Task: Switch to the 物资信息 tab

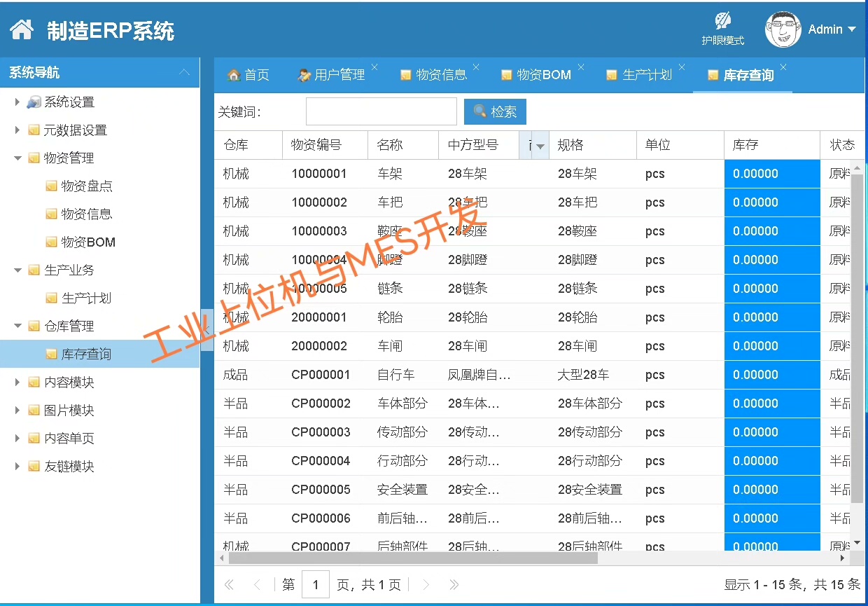Action: point(433,75)
